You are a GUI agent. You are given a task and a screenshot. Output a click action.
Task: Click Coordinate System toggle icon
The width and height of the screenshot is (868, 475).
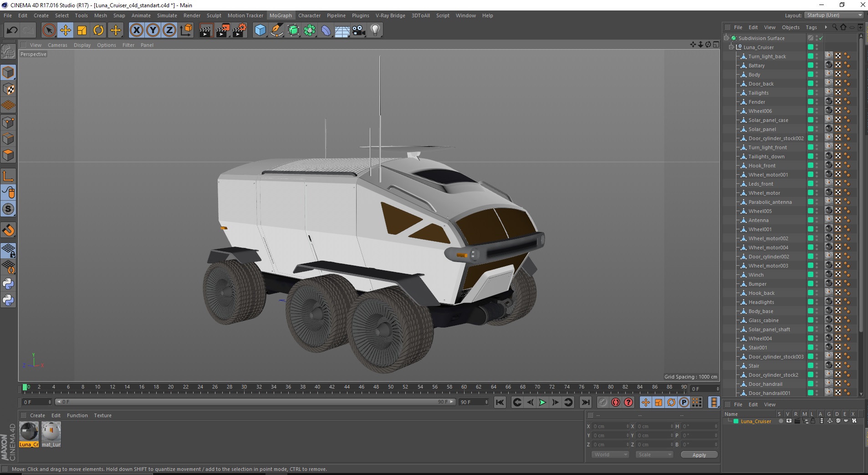click(x=186, y=30)
